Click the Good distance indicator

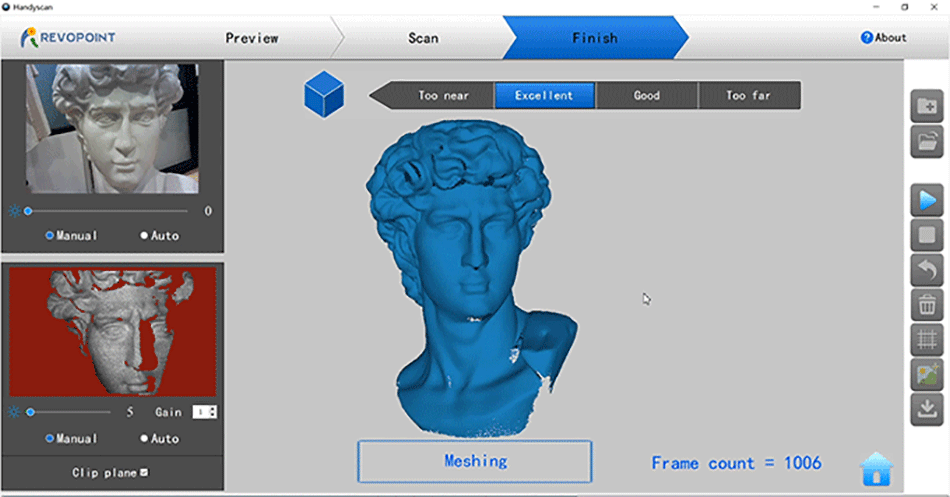pos(646,95)
